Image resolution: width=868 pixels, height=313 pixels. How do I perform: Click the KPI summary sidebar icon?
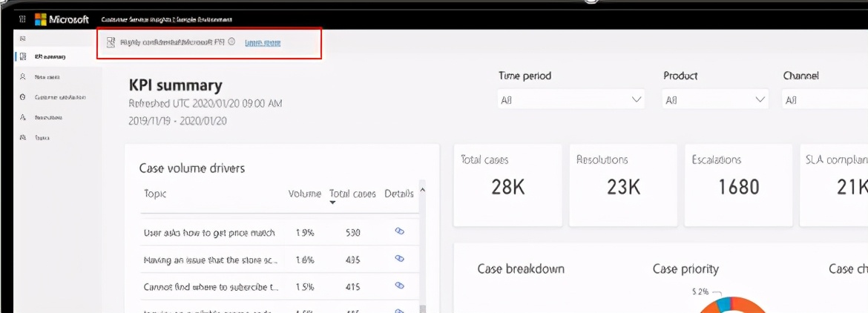coord(23,56)
